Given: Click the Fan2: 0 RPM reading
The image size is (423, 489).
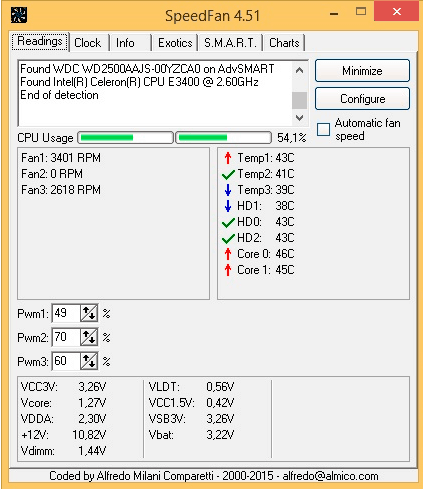Looking at the screenshot, I should 52,174.
